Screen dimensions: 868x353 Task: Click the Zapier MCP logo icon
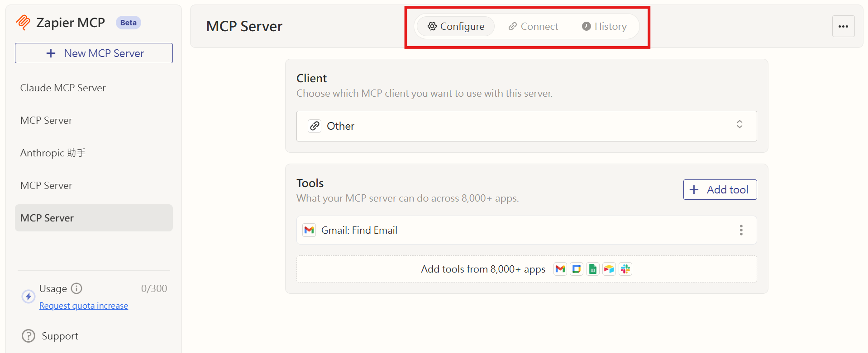(x=23, y=22)
